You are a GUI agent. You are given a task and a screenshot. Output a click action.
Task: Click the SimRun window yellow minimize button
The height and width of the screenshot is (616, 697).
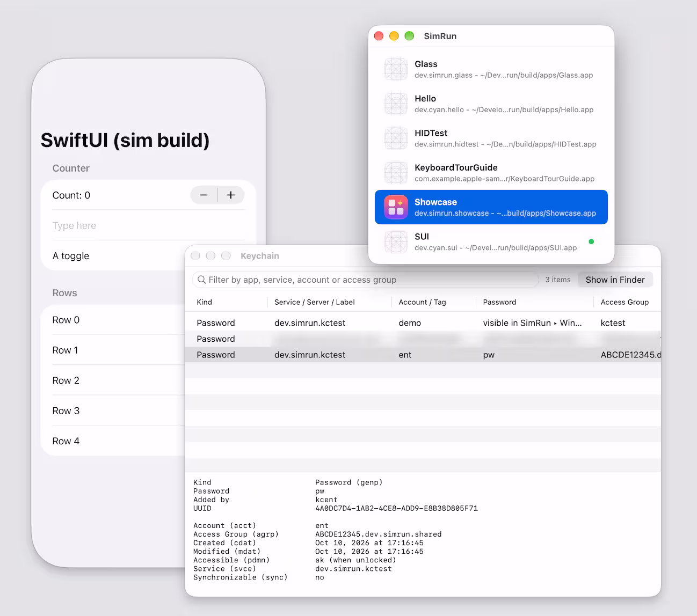394,36
